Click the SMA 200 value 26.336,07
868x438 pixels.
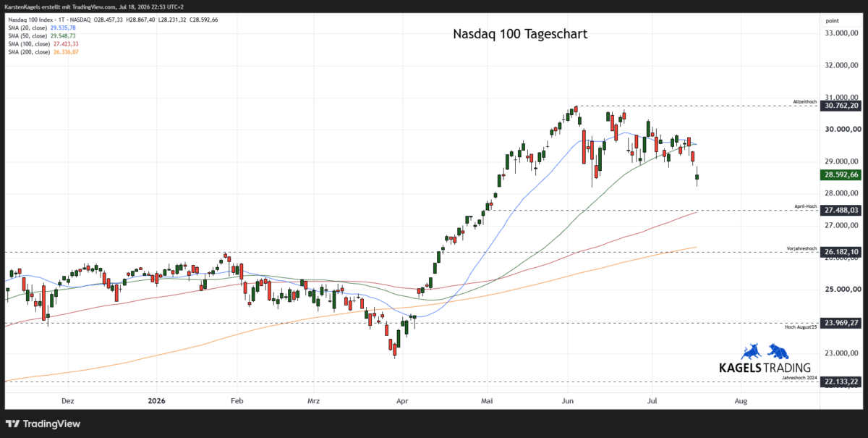pos(67,52)
